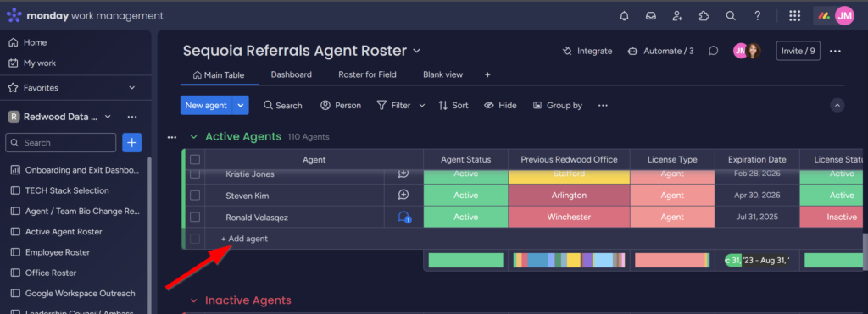This screenshot has height=314, width=868.
Task: Tick the checkbox for Ronald Velasqez
Action: click(195, 218)
